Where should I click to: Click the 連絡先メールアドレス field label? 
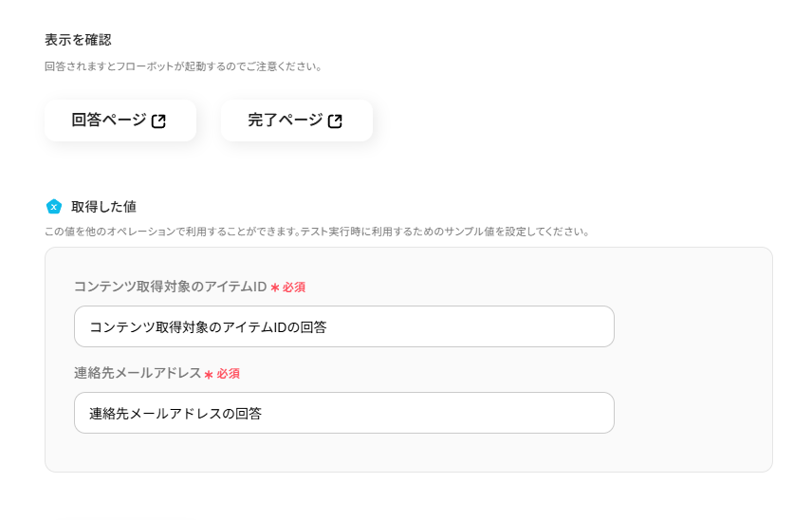[138, 373]
